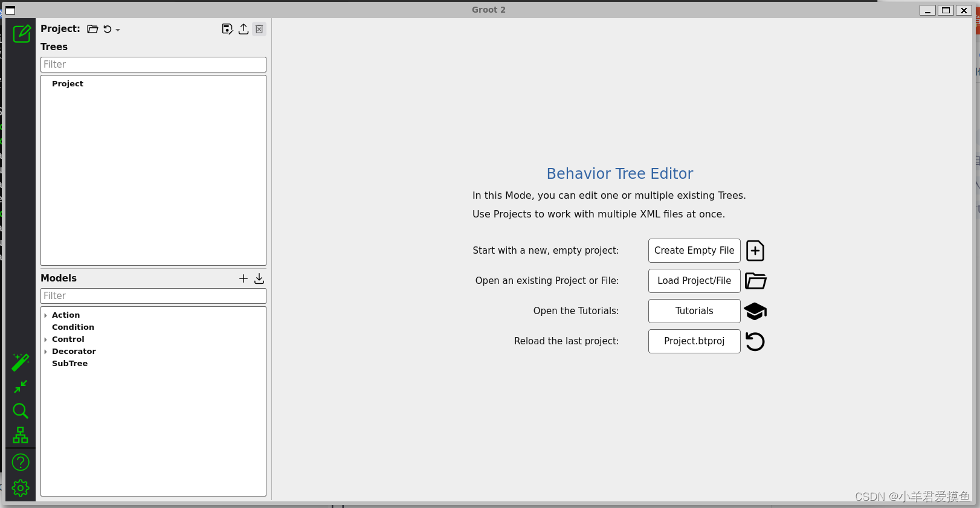Image resolution: width=980 pixels, height=508 pixels.
Task: Click the circular reload arrow icon
Action: pos(755,342)
